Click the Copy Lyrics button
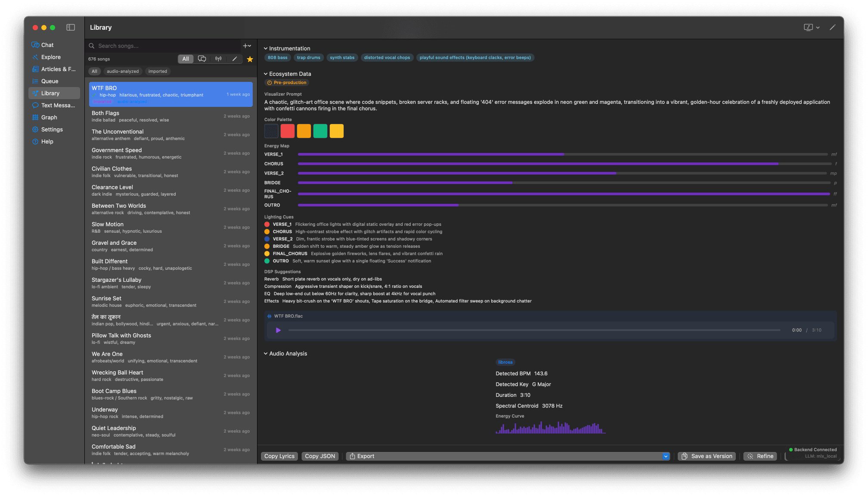Screen dimensions: 868x496 [279, 456]
